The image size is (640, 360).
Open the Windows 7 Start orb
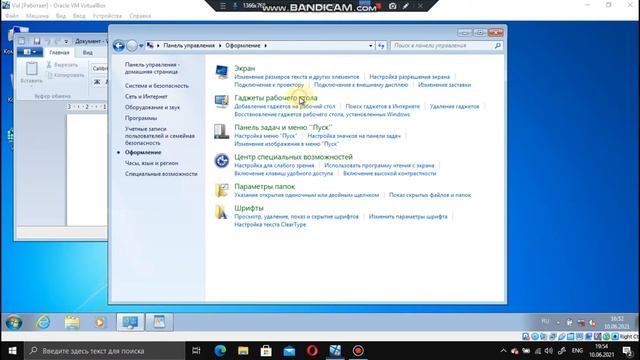pyautogui.click(x=14, y=322)
